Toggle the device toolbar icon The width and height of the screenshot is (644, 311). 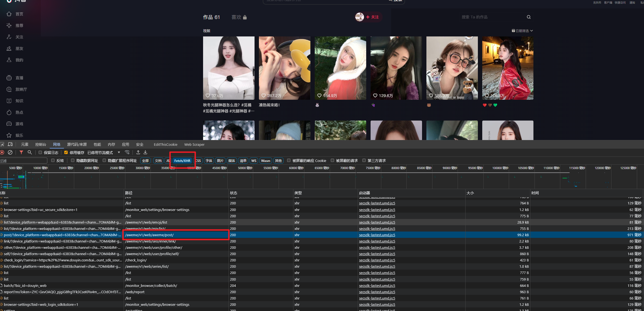(10, 144)
